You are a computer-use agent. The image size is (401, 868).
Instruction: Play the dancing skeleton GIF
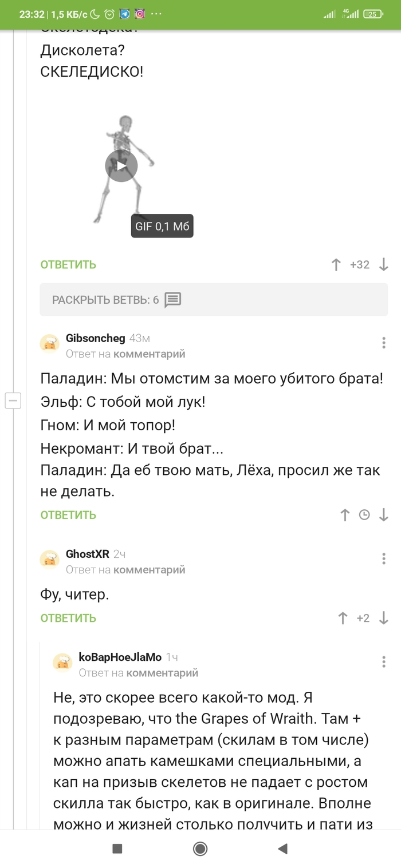coord(121,166)
